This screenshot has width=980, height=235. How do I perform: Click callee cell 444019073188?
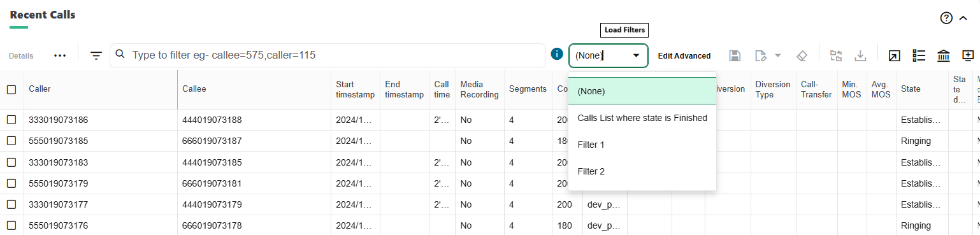254,120
